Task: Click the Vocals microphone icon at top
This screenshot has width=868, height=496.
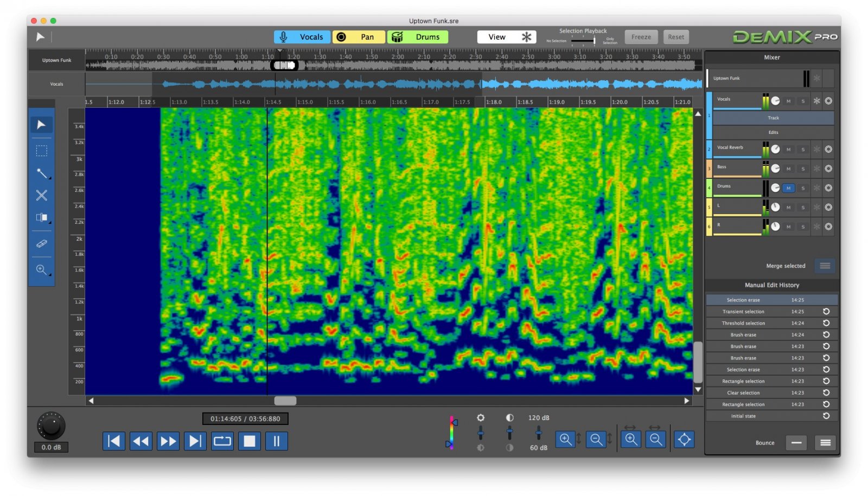Action: pos(284,36)
